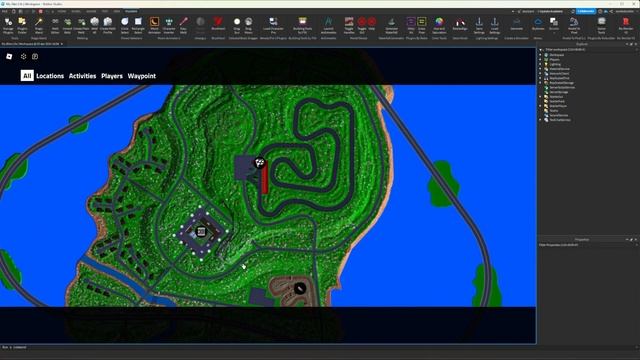640x360 pixels.
Task: Open the Weld Editor plugin
Action: [55, 25]
